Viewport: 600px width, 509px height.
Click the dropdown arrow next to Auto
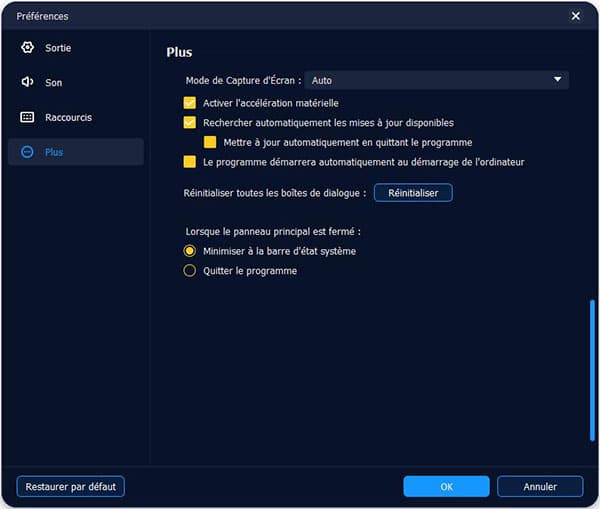coord(557,80)
